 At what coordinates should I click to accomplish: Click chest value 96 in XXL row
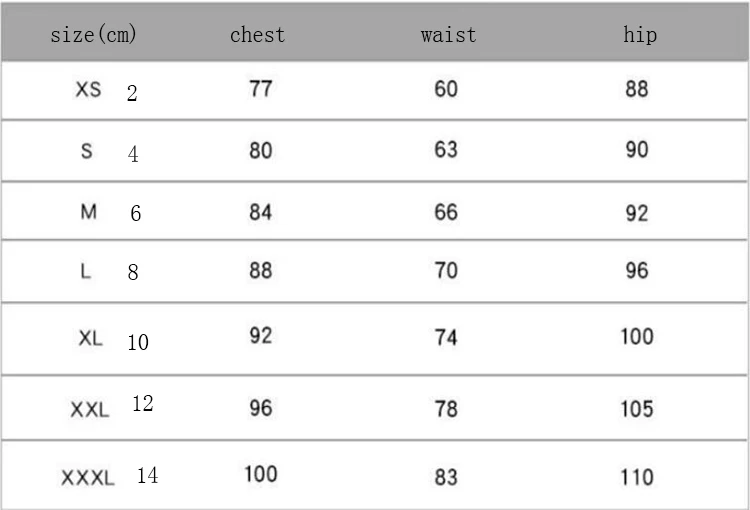(x=260, y=408)
